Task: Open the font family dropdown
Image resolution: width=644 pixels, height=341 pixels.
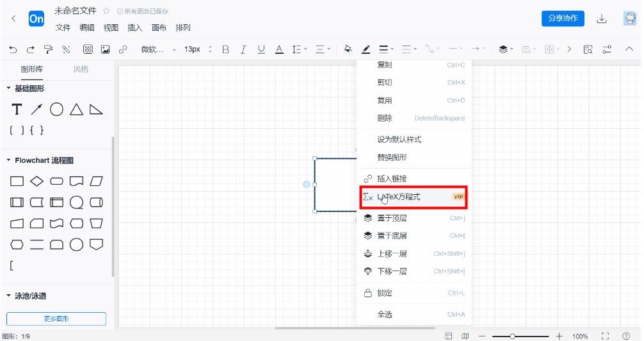Action: [159, 50]
